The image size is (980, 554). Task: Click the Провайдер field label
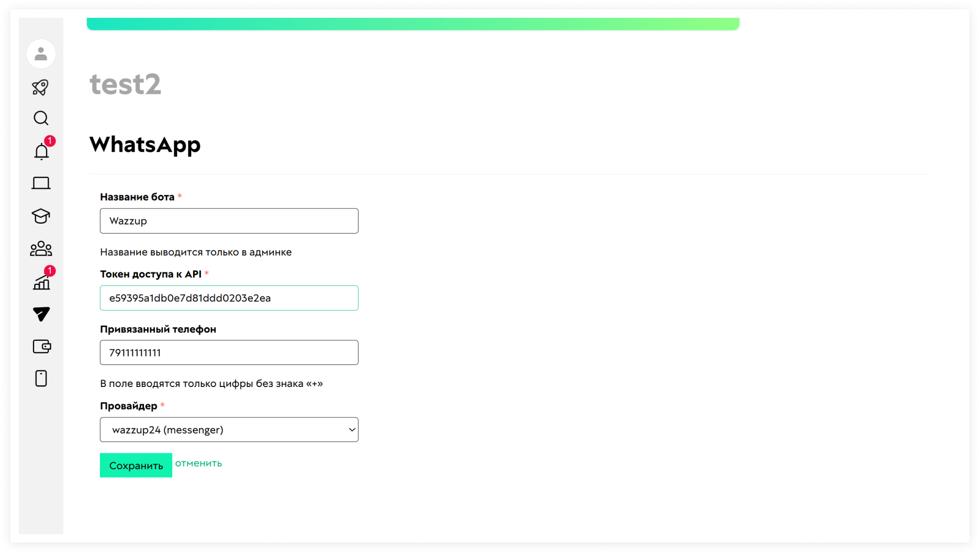click(x=129, y=406)
